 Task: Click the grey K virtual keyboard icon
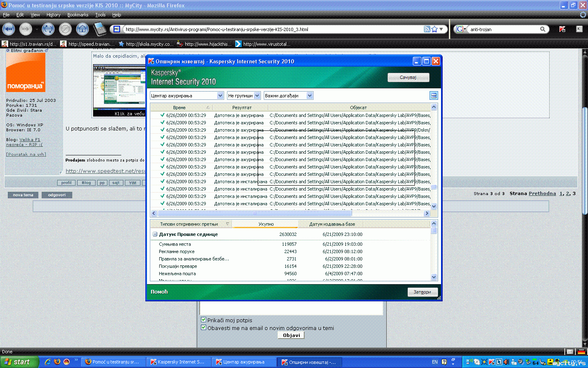click(x=579, y=29)
